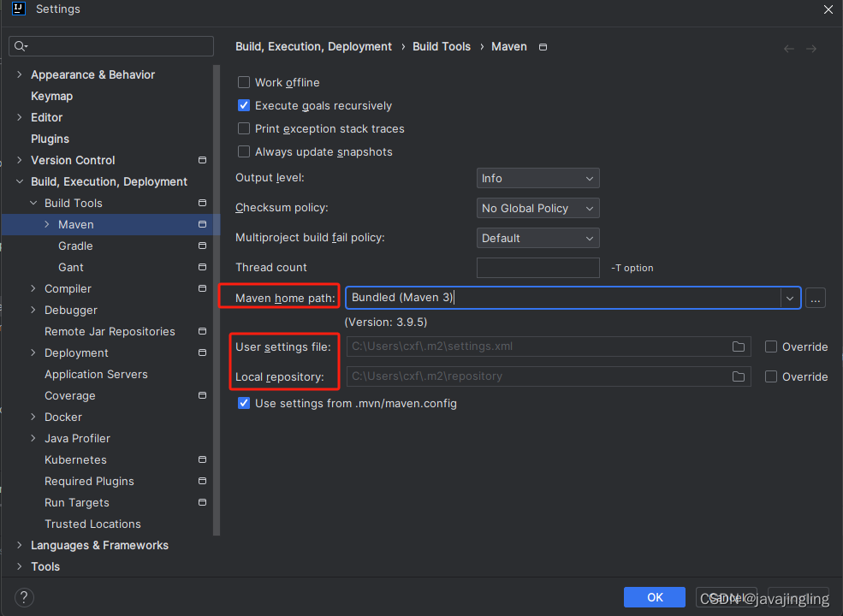Click the project-level icon next to Gradle
The image size is (843, 616).
pos(202,246)
